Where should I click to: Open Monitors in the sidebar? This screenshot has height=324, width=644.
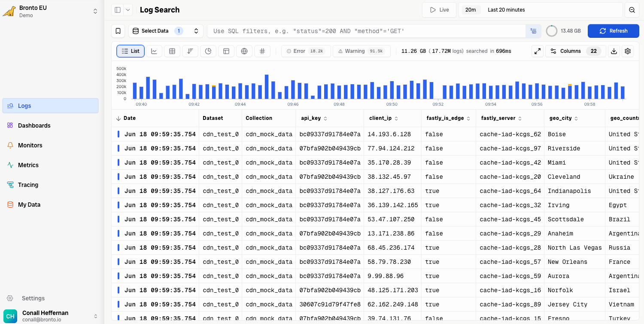(51, 145)
